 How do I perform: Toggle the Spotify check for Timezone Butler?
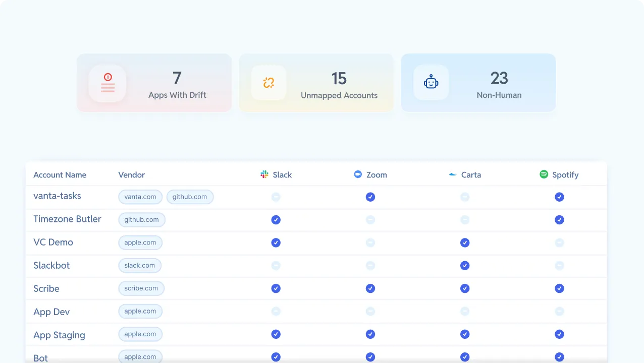point(559,220)
